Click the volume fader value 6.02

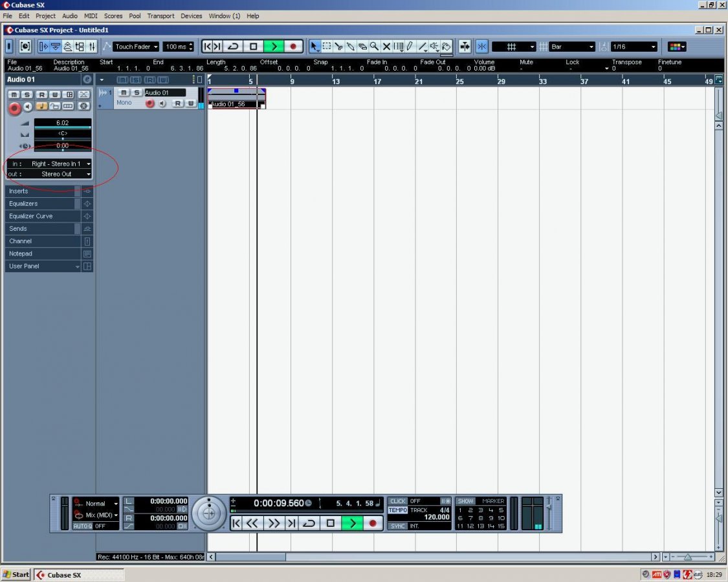click(x=62, y=123)
